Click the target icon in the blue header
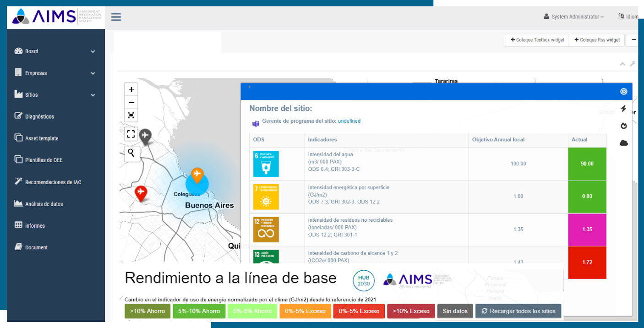The width and height of the screenshot is (644, 328). (623, 91)
